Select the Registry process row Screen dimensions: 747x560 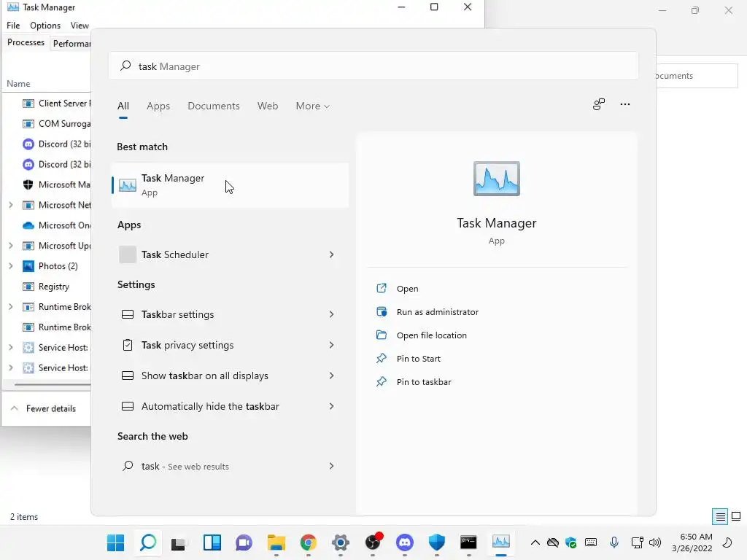tap(47, 286)
